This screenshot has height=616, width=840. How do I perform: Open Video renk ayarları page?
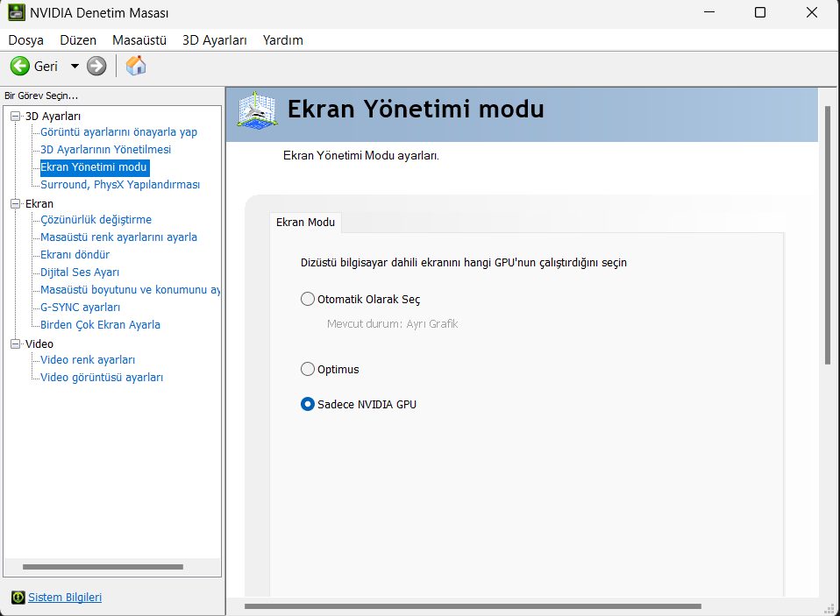pyautogui.click(x=88, y=359)
